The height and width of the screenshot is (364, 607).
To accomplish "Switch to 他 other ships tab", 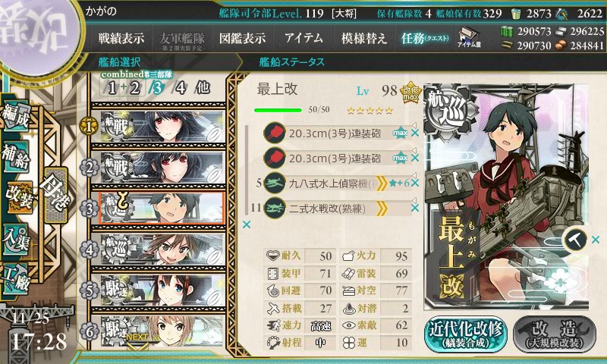I will (x=203, y=88).
